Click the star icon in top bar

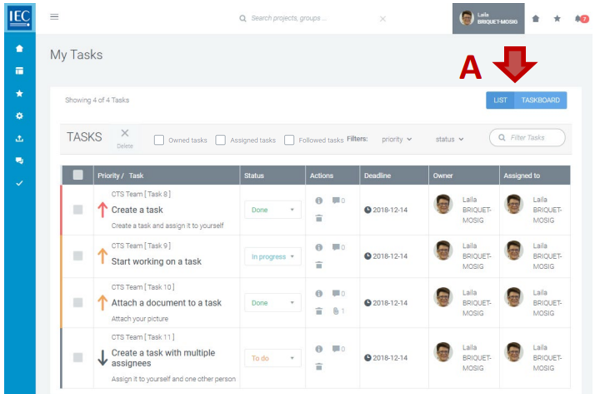pyautogui.click(x=557, y=19)
